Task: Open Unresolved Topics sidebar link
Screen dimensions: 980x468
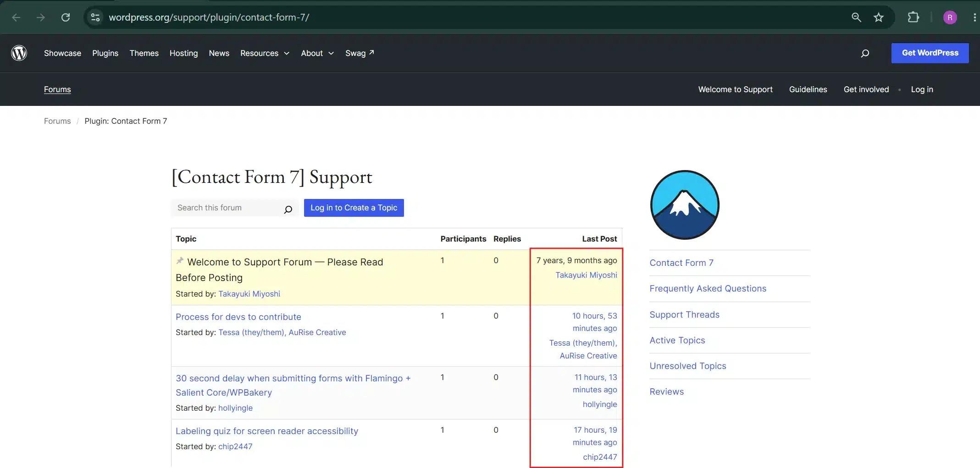Action: [x=687, y=366]
